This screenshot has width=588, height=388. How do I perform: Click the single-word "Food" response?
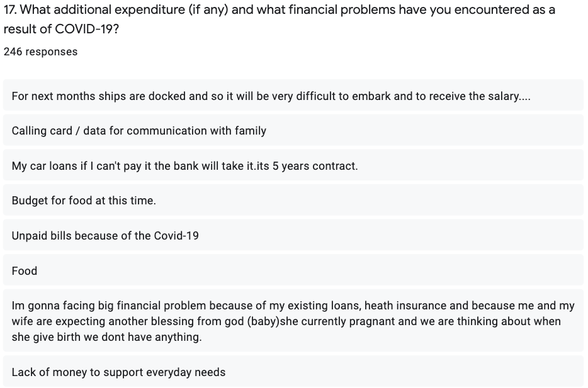pos(25,271)
